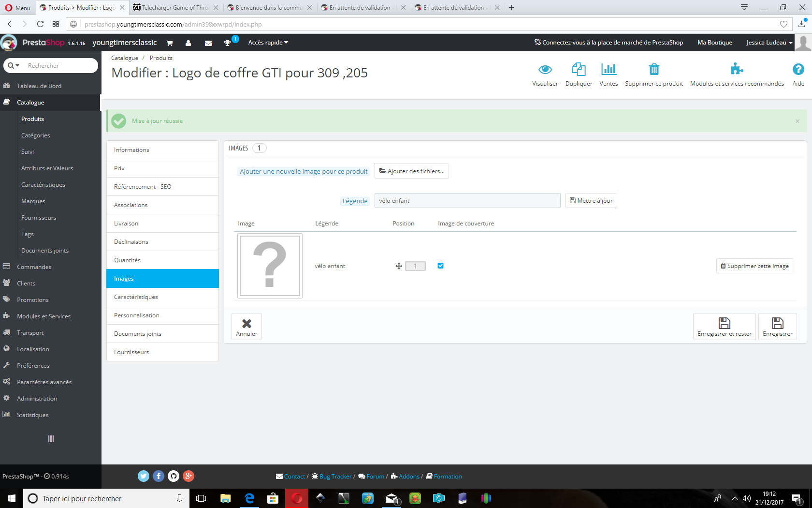Screen dimensions: 812x508
Task: Click the shopping cart icon in header
Action: tap(170, 43)
